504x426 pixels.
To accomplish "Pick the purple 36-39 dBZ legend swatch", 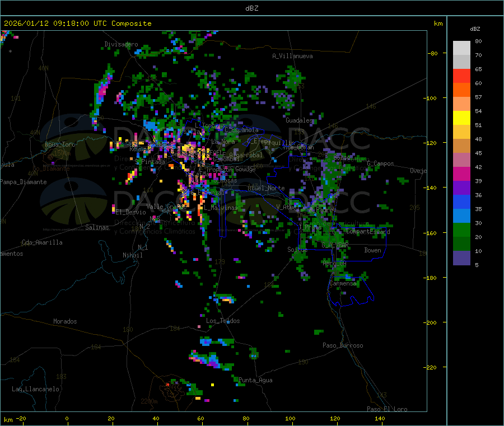I will click(x=461, y=188).
